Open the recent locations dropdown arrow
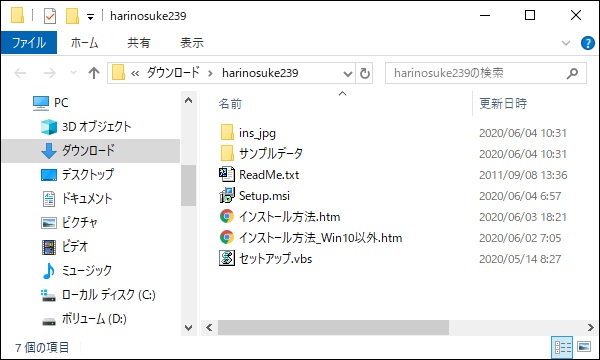The width and height of the screenshot is (600, 360). click(73, 73)
